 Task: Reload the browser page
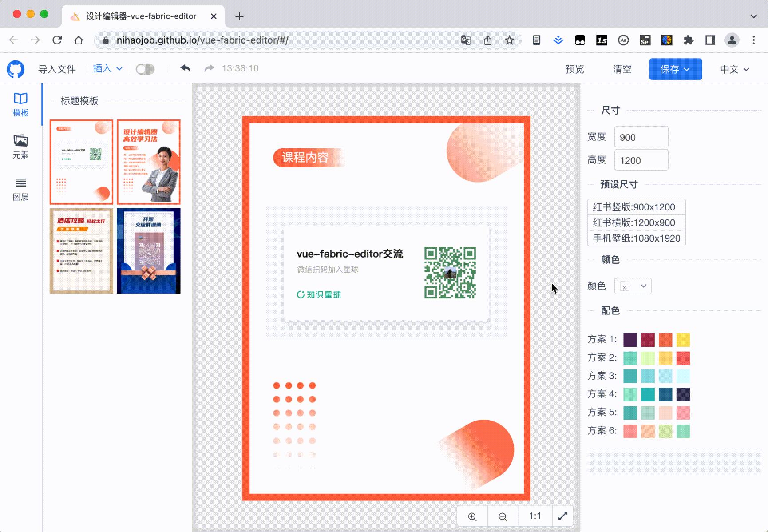[57, 40]
